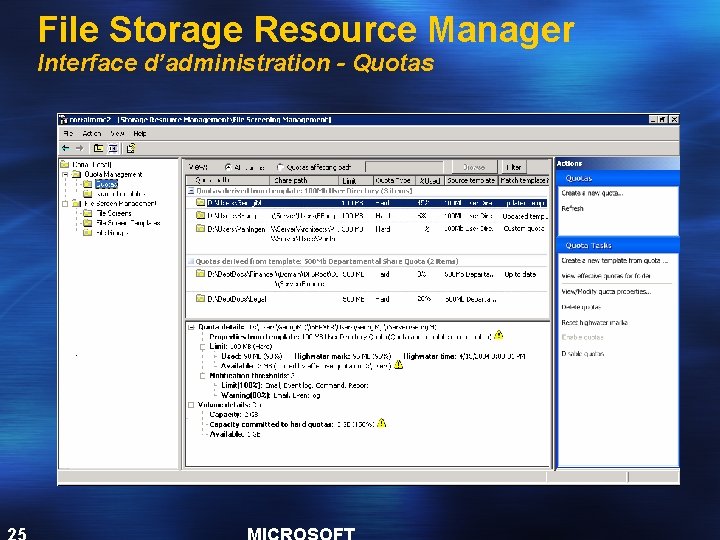
Task: Select the D:\DeptDocs\Legal quota row
Action: (x=367, y=299)
